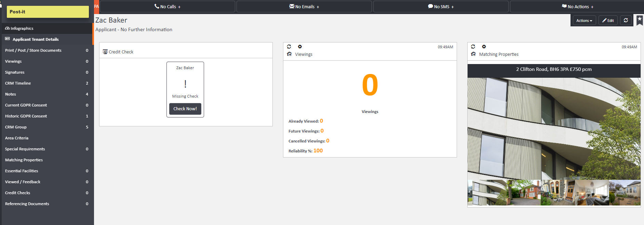This screenshot has width=644, height=225.
Task: Click the yellow Post-it note
Action: (48, 12)
